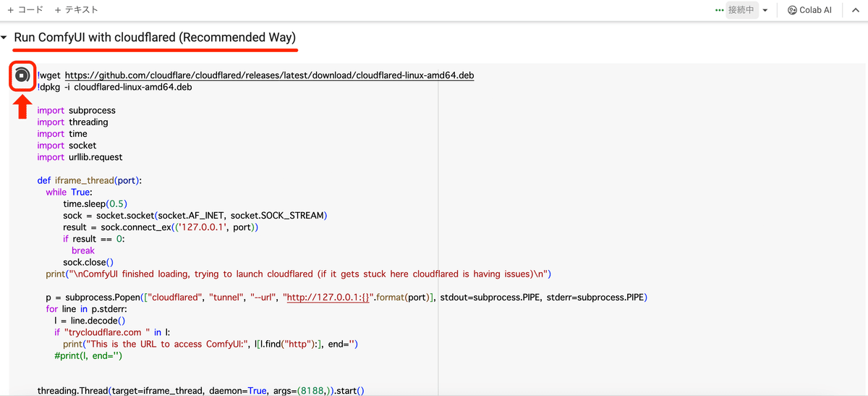This screenshot has width=868, height=396.
Task: Click the import socket line
Action: [67, 146]
